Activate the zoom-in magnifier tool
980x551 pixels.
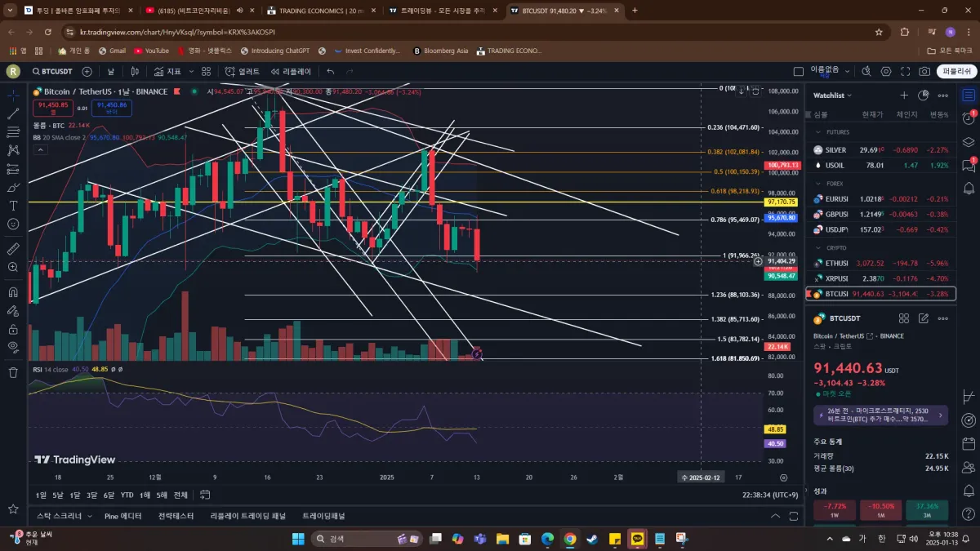click(13, 267)
